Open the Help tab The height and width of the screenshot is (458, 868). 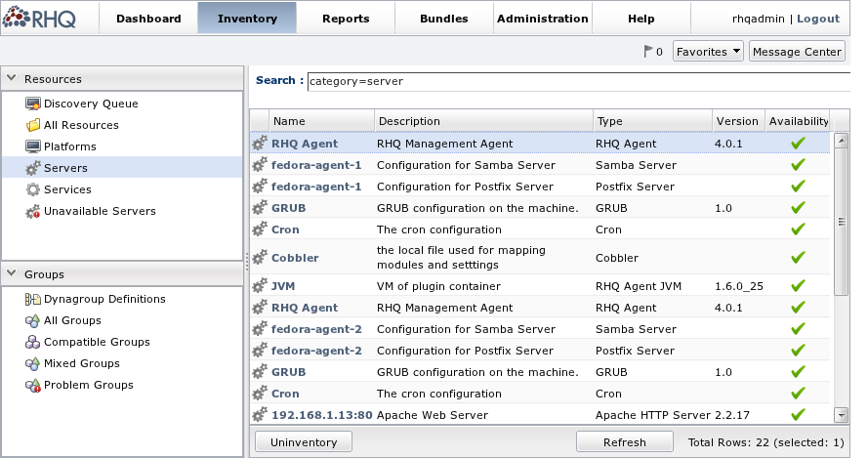pyautogui.click(x=641, y=19)
